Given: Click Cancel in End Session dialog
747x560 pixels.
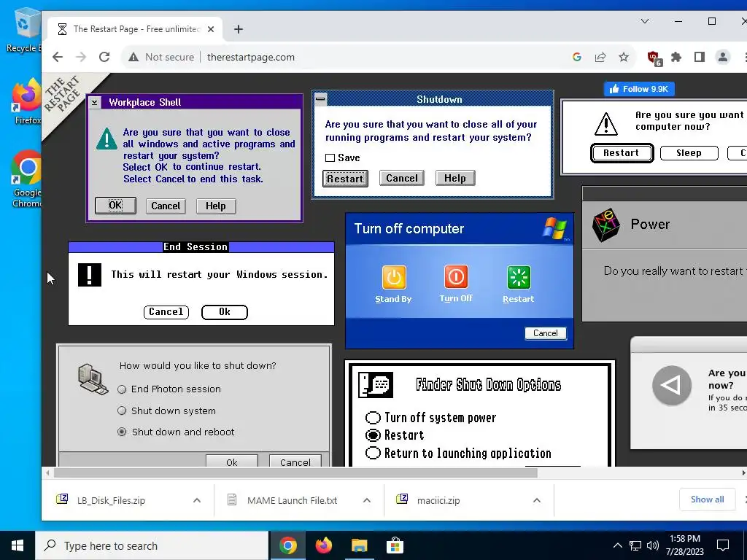Looking at the screenshot, I should pyautogui.click(x=166, y=312).
